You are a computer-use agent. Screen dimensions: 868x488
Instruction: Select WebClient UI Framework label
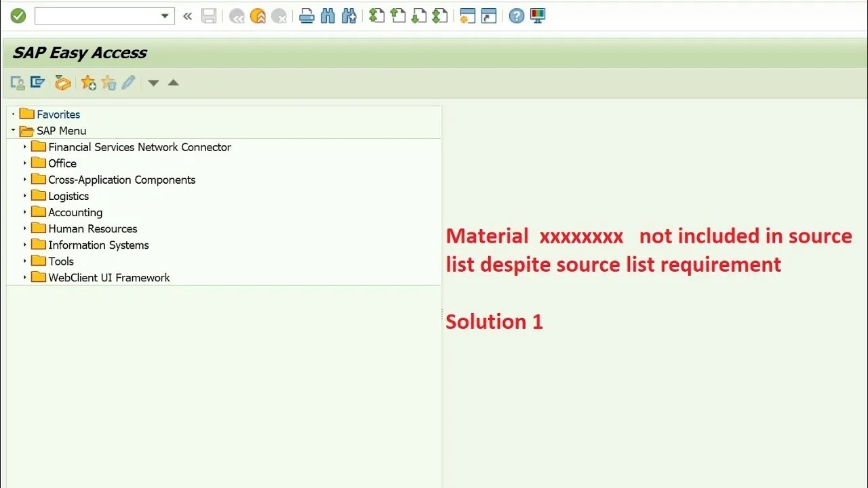[109, 277]
